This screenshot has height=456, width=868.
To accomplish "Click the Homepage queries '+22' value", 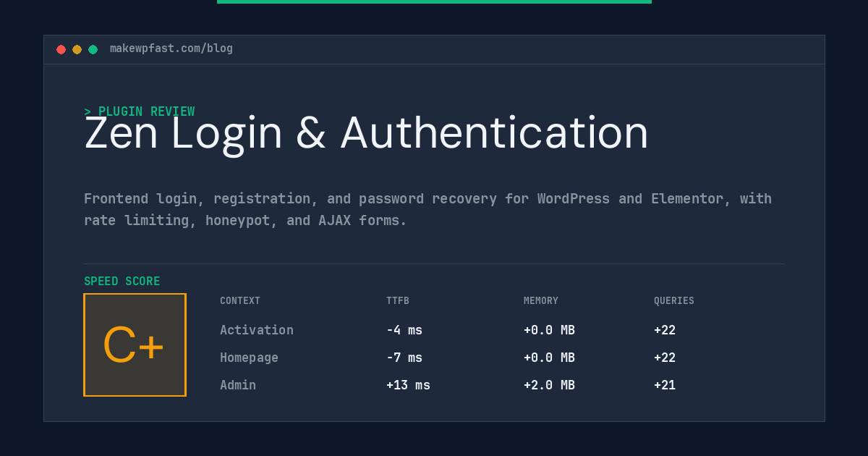I will 665,358.
